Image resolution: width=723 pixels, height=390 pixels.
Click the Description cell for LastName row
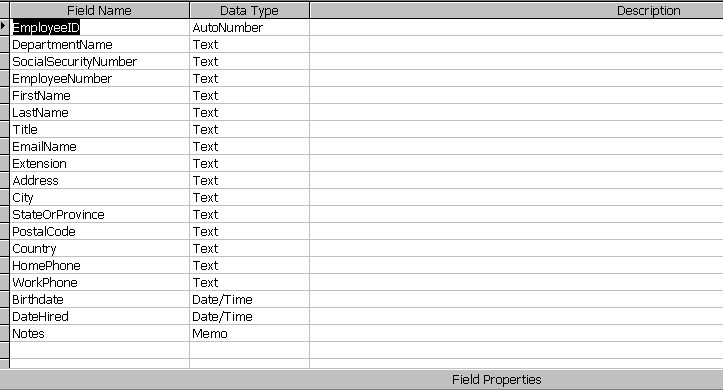tap(516, 113)
